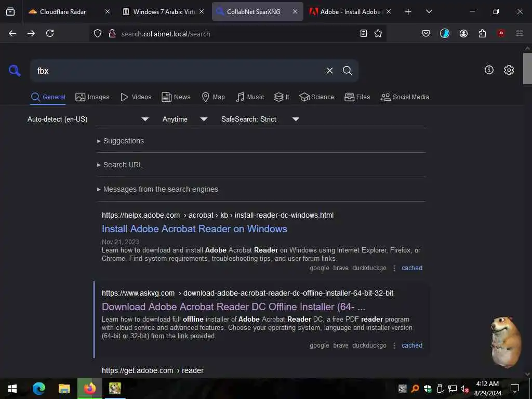
Task: Select the Social Media category
Action: click(x=405, y=97)
